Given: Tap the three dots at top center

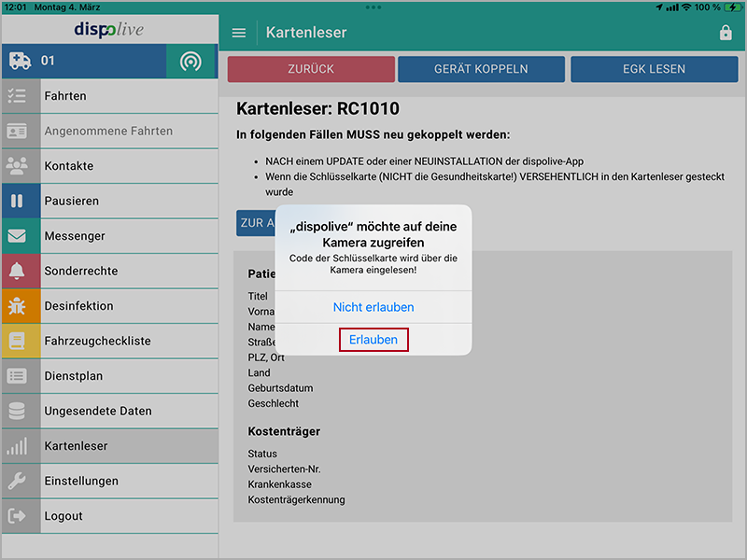Looking at the screenshot, I should click(373, 7).
